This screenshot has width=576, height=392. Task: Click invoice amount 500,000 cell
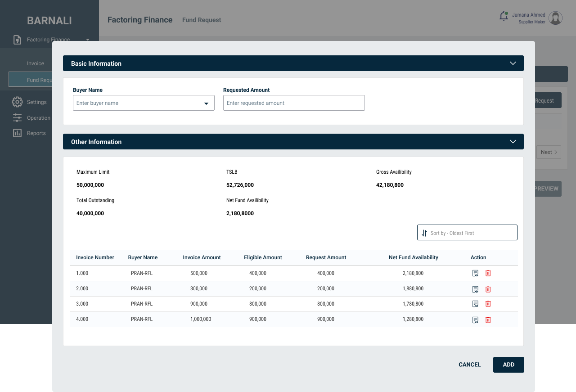click(x=199, y=273)
